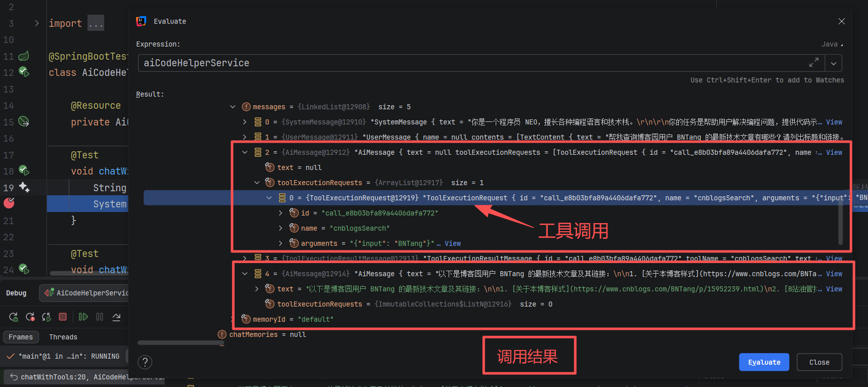Collapse AiMessage@12912 item 2 node

[245, 152]
